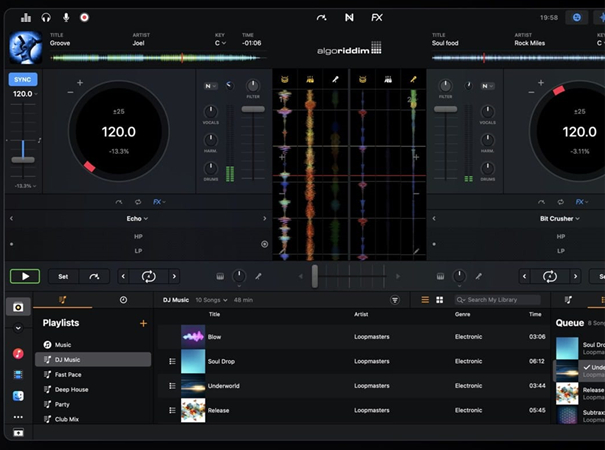605x450 pixels.
Task: Toggle left deck drums stem icon in waveform header
Action: [x=285, y=80]
